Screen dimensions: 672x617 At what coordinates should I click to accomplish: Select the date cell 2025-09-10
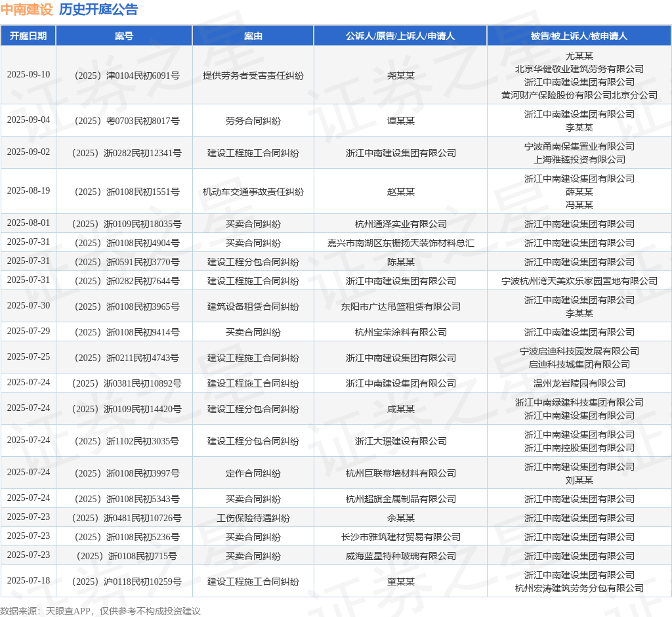point(28,75)
